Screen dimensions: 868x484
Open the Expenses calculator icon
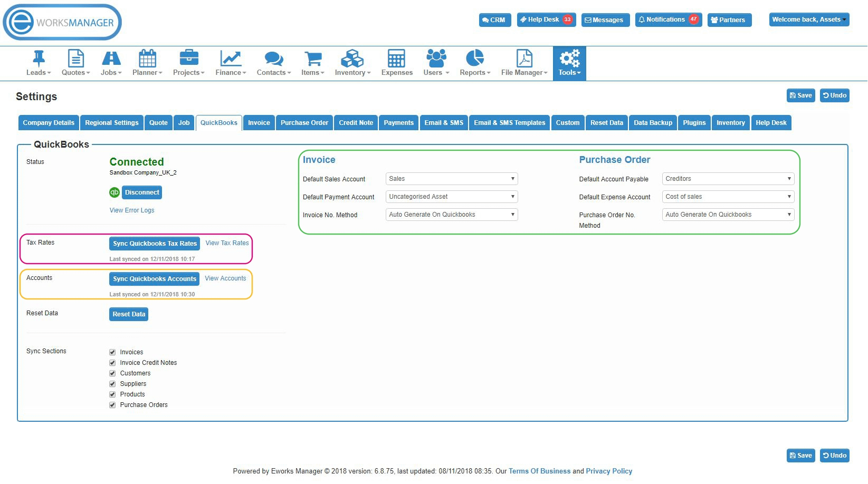click(396, 59)
